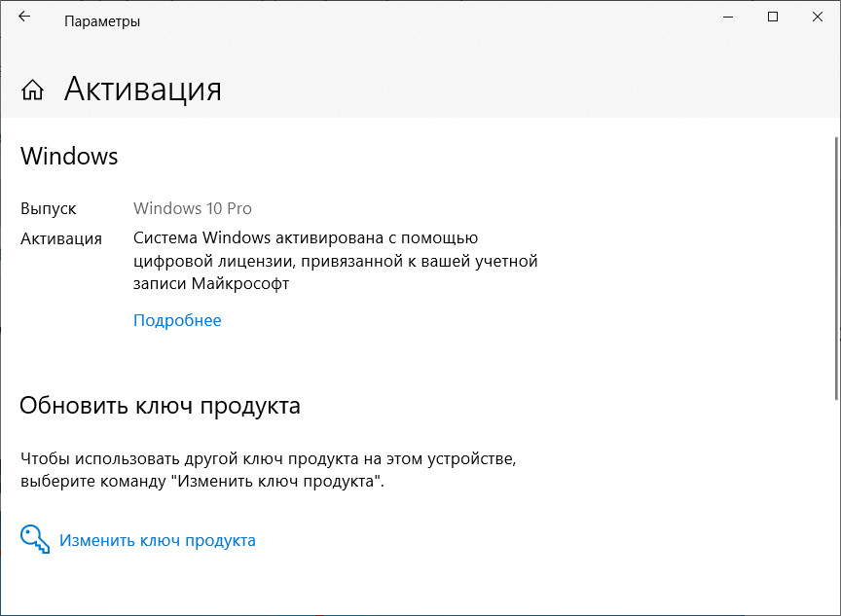Go back with the arrow icon
Screen dimensions: 841x616
tap(24, 18)
